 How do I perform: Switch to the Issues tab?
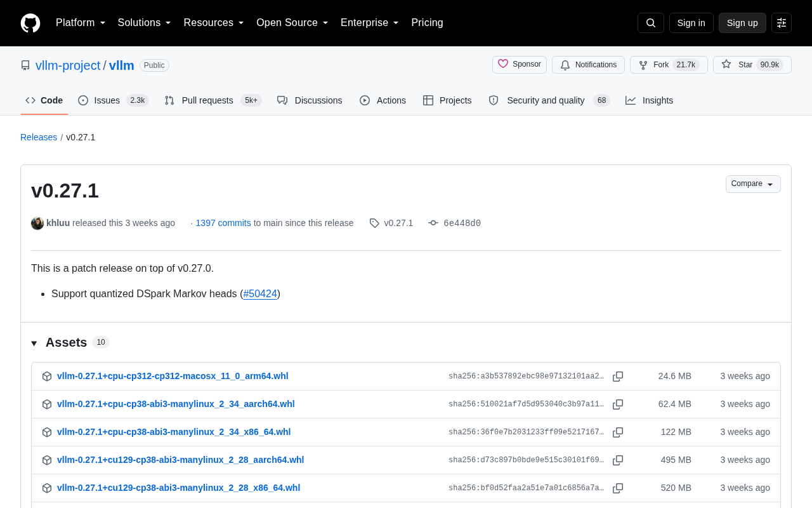pyautogui.click(x=114, y=100)
